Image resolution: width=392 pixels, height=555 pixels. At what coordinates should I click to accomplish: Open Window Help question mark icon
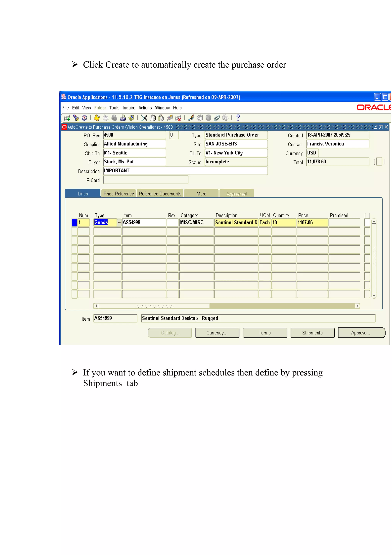click(x=238, y=118)
